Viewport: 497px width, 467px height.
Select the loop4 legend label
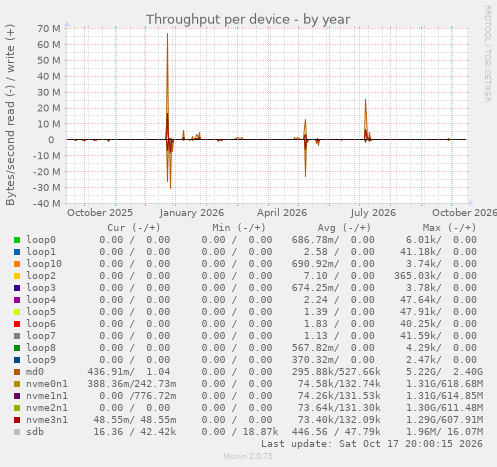click(41, 300)
